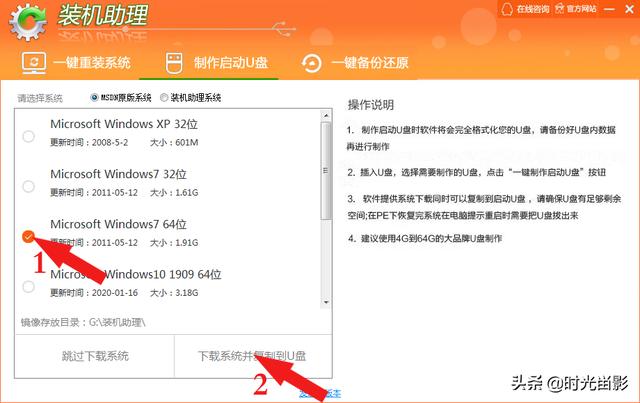Click the 镜像存放目录 G:\装机助理\ path text

(83, 322)
